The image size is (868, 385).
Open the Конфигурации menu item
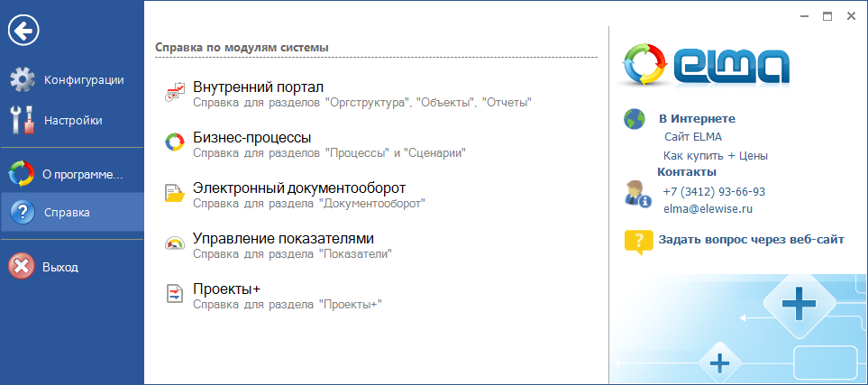[83, 80]
